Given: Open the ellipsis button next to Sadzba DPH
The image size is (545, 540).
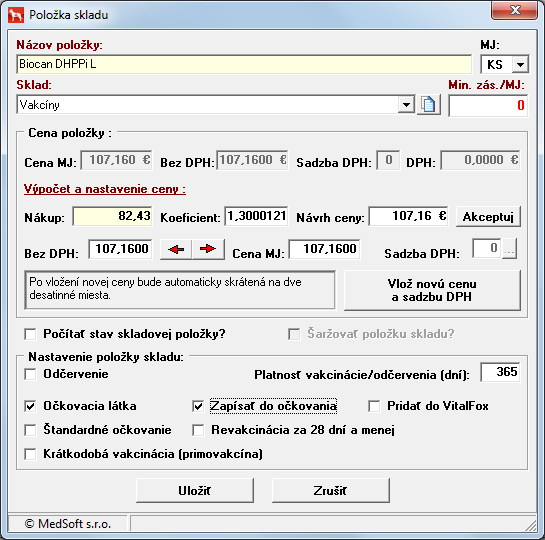Looking at the screenshot, I should 510,249.
